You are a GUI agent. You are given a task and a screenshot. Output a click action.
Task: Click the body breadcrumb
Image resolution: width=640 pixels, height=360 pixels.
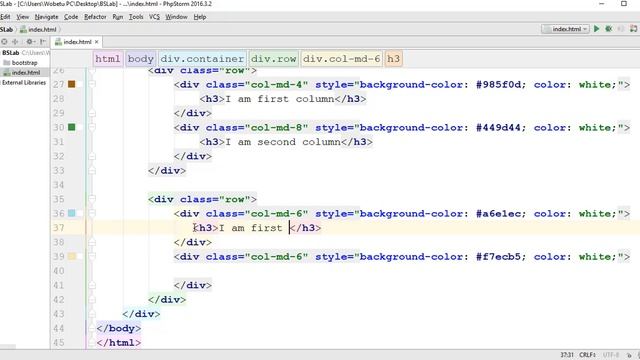pyautogui.click(x=140, y=59)
